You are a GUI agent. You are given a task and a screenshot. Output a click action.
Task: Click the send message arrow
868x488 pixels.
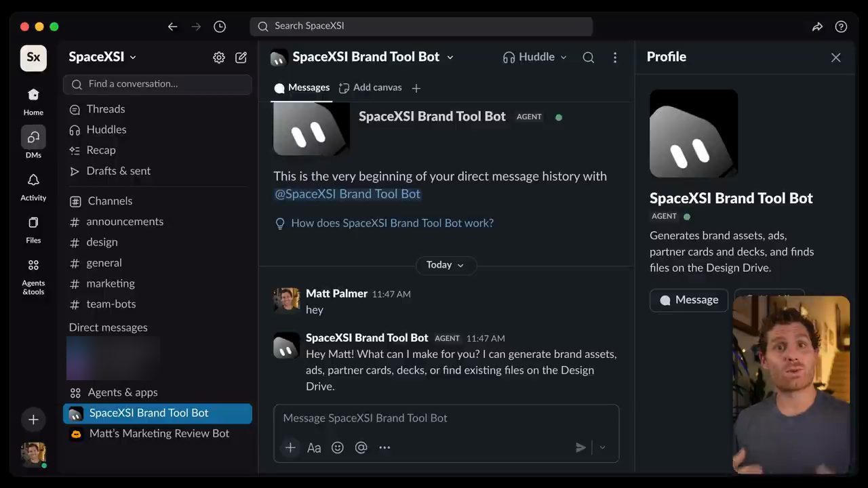click(x=580, y=447)
